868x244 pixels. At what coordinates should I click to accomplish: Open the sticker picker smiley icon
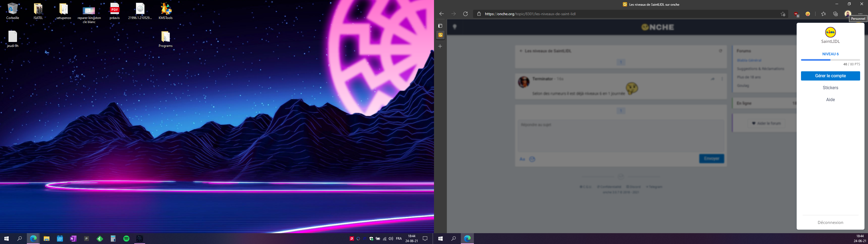pyautogui.click(x=532, y=159)
